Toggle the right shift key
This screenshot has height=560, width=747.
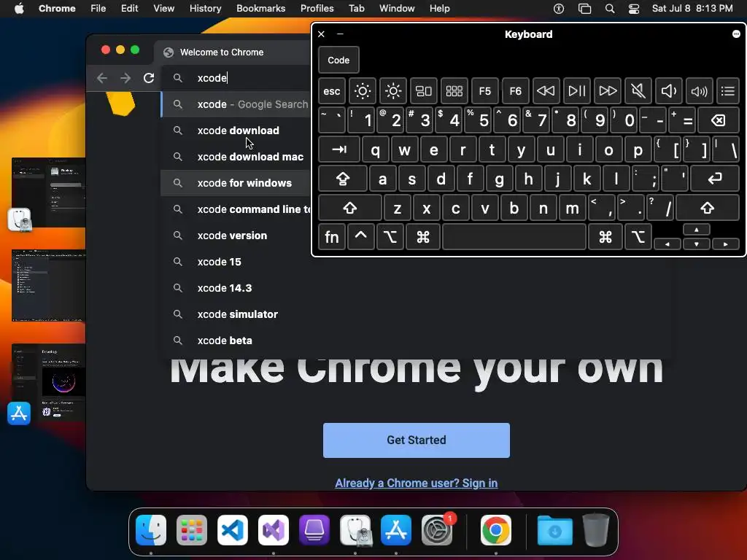(x=708, y=208)
